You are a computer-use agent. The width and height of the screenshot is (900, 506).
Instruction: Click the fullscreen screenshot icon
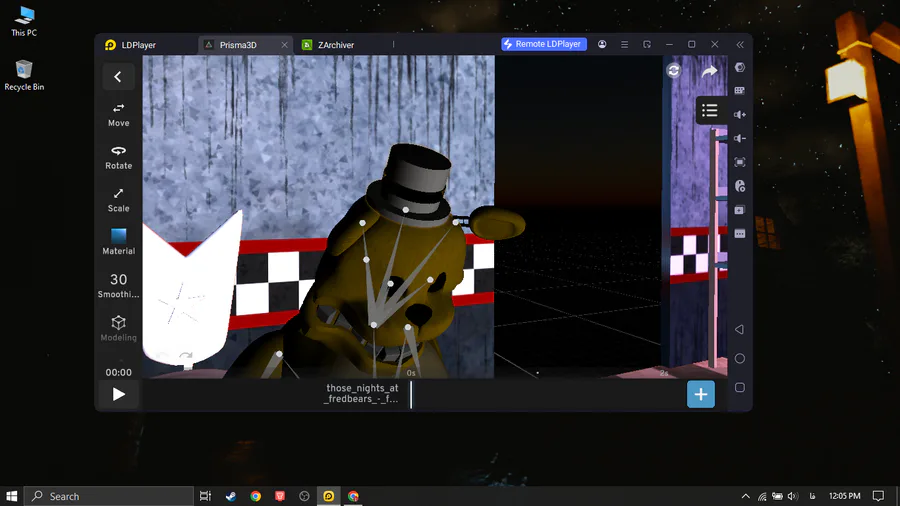[x=740, y=162]
